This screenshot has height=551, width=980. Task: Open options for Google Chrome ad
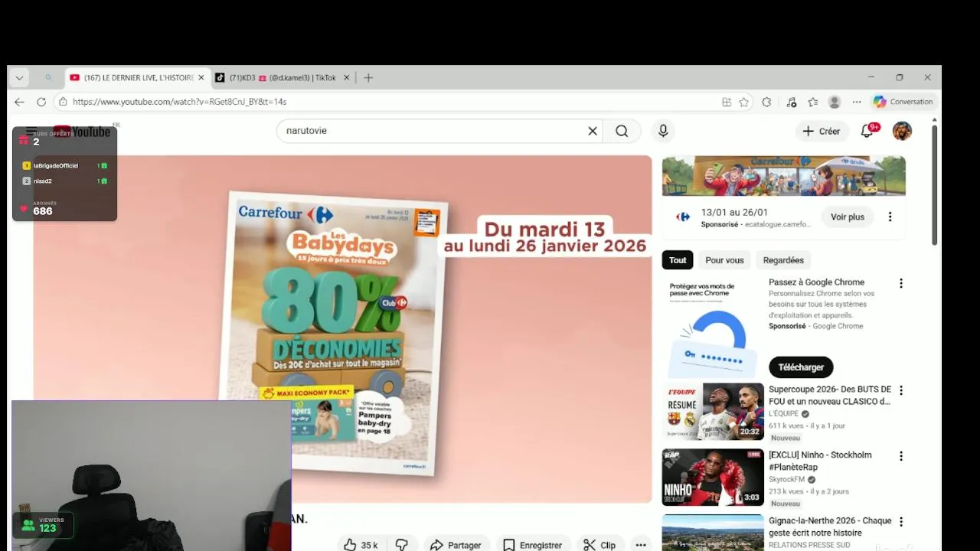pyautogui.click(x=901, y=283)
